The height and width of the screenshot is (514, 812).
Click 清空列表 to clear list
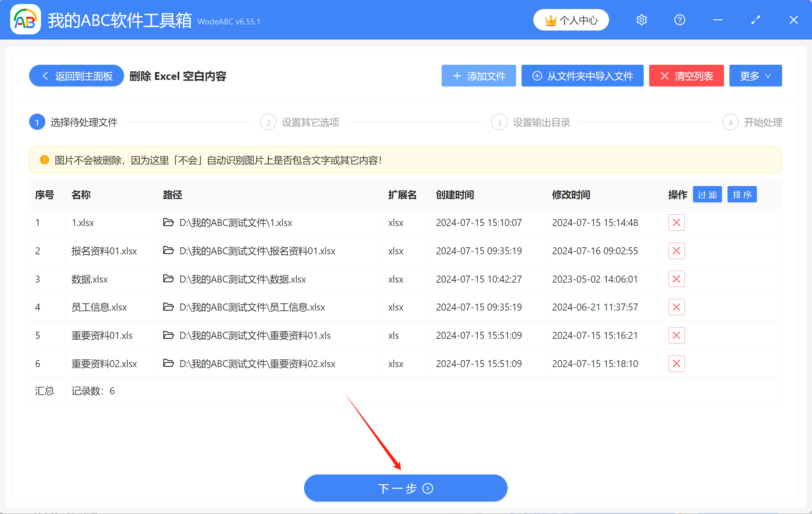click(x=686, y=76)
